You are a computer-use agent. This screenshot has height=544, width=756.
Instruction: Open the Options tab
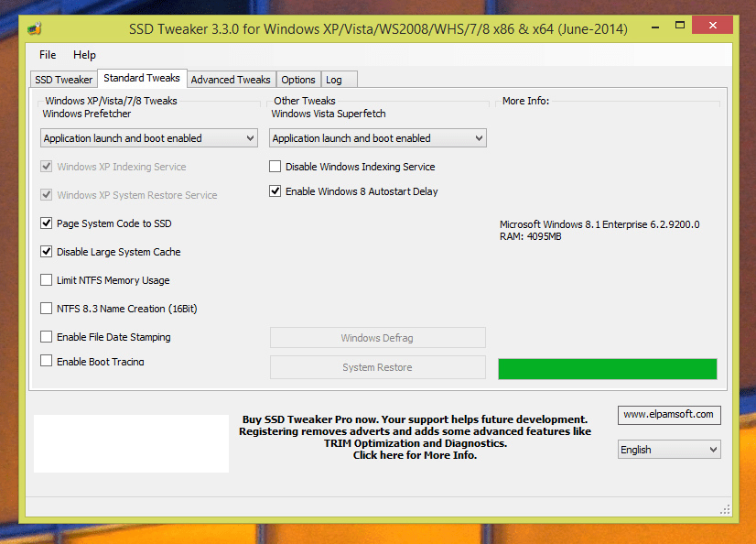[298, 80]
